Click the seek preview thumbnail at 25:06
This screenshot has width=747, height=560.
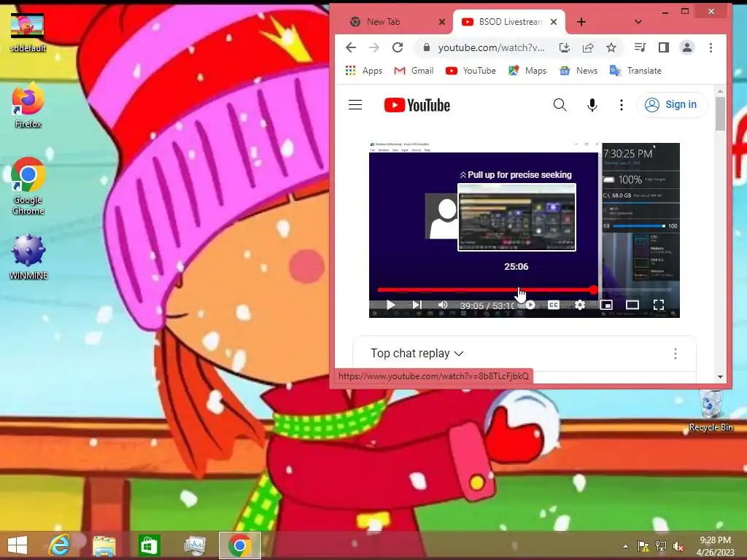517,217
